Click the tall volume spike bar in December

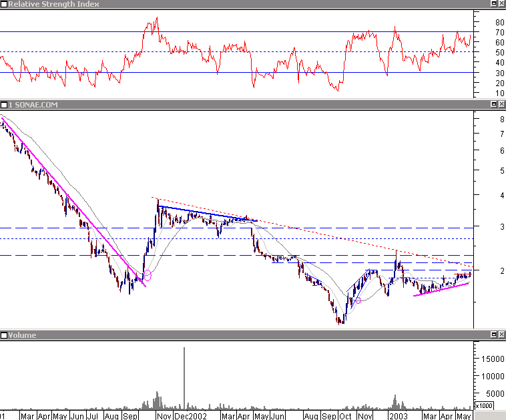click(184, 379)
